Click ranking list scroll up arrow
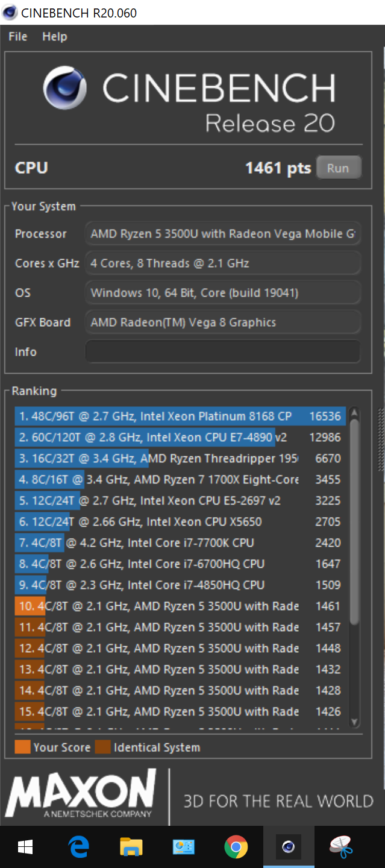The height and width of the screenshot is (868, 385). tap(354, 413)
